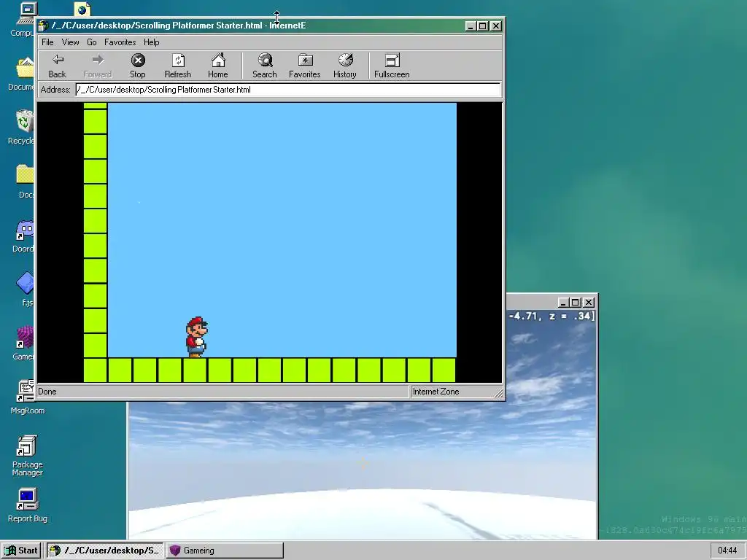Click the Address bar field
Screen dimensions: 747x560
(287, 90)
